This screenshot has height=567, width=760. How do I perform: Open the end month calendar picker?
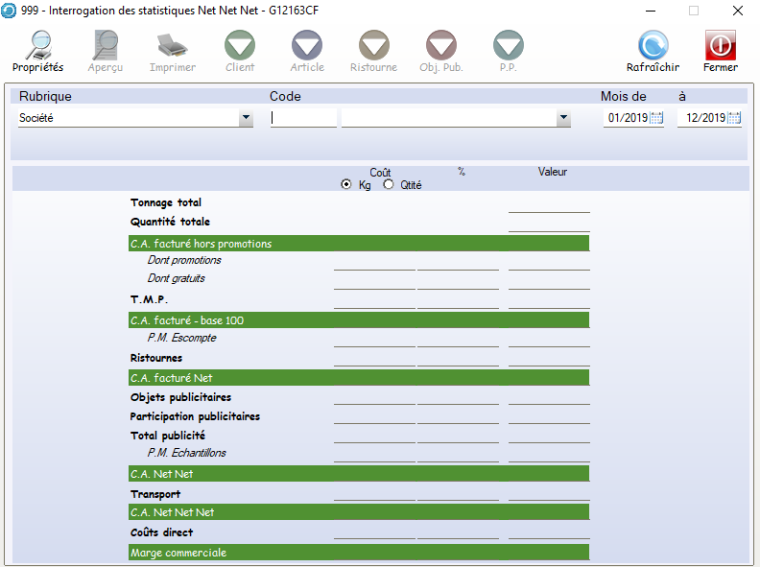pos(734,118)
